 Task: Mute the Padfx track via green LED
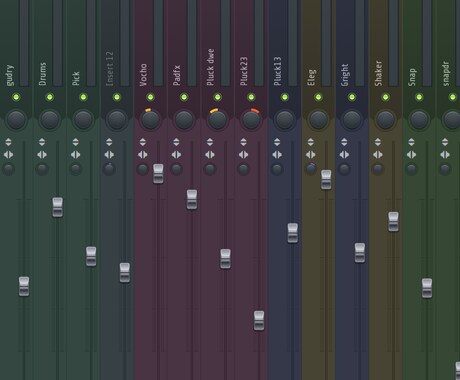point(184,97)
